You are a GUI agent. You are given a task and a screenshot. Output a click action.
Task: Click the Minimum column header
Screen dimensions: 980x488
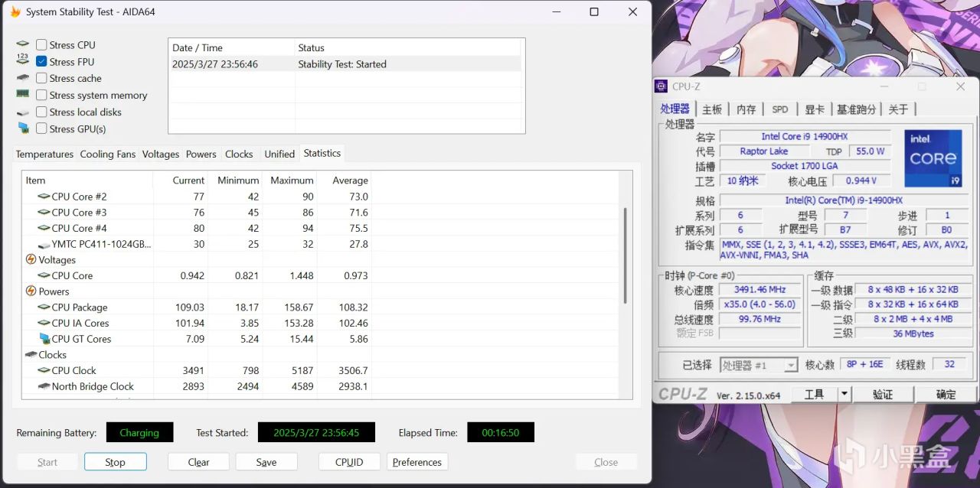(235, 181)
